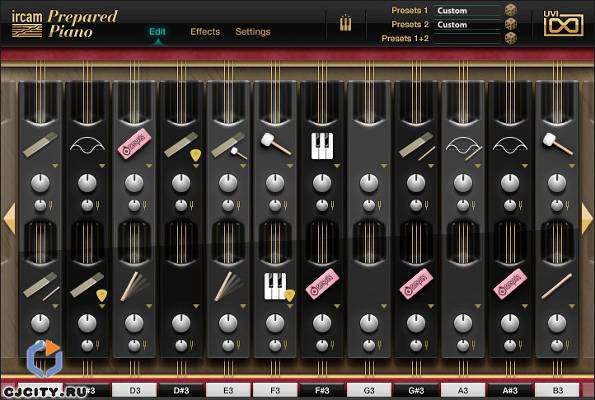Viewport: 595px width, 400px height.
Task: Select the pink eraser on lower A#3
Action: coord(510,284)
